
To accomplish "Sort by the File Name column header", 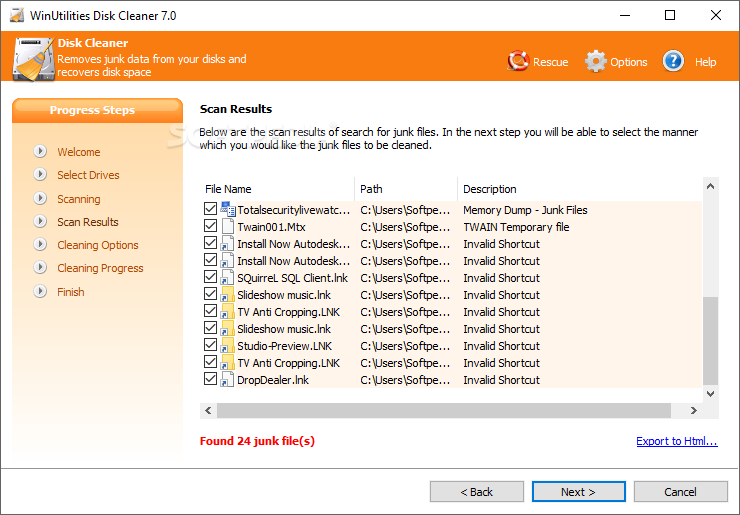I will point(277,189).
